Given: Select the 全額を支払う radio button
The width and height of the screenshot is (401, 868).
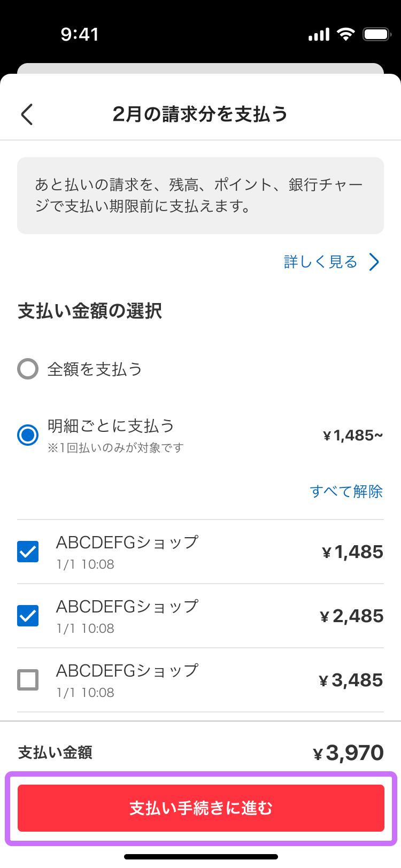Looking at the screenshot, I should tap(28, 369).
